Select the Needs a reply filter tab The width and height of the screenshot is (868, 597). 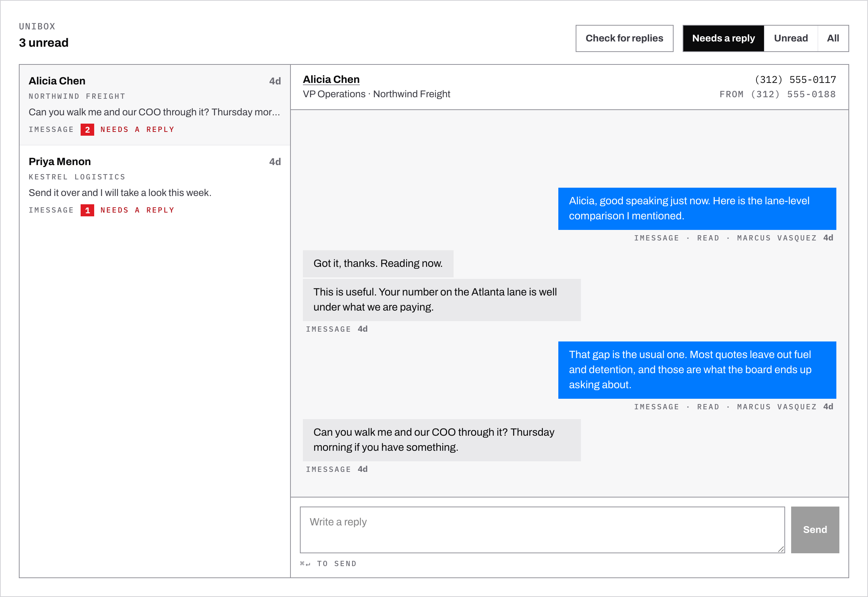[x=723, y=38]
